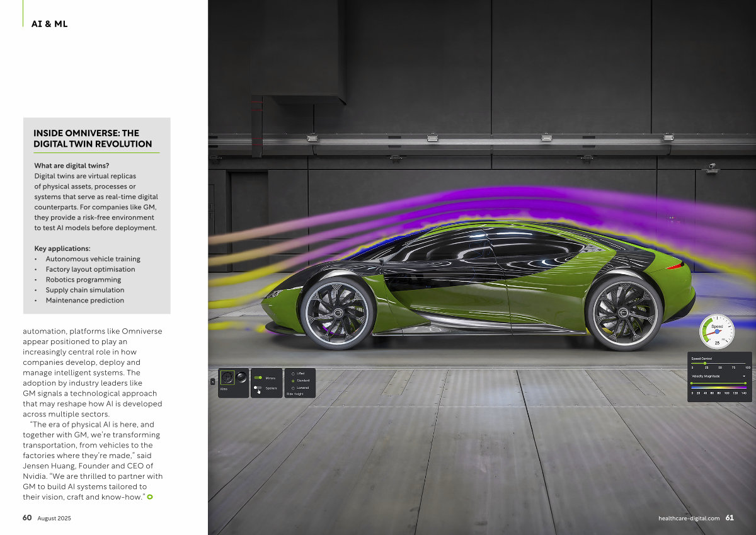Click the left velocity range handle

tap(692, 383)
